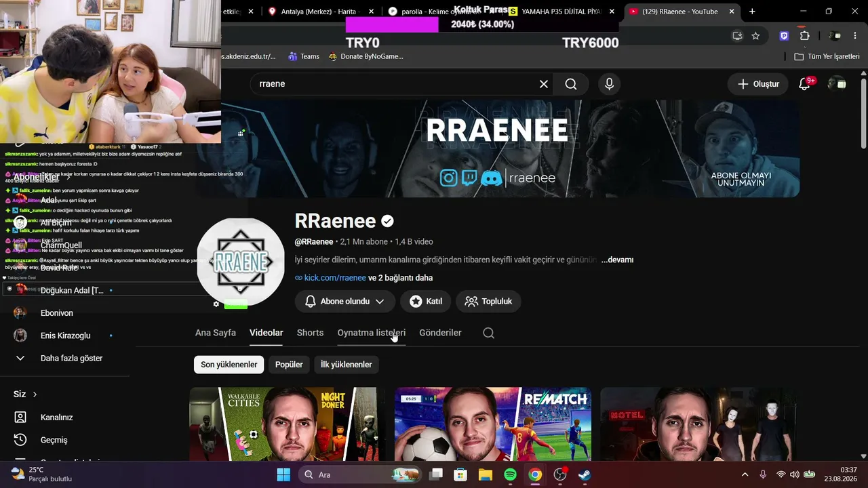This screenshot has width=868, height=488.
Task: Open the purple extension icon in toolbar
Action: 784,36
